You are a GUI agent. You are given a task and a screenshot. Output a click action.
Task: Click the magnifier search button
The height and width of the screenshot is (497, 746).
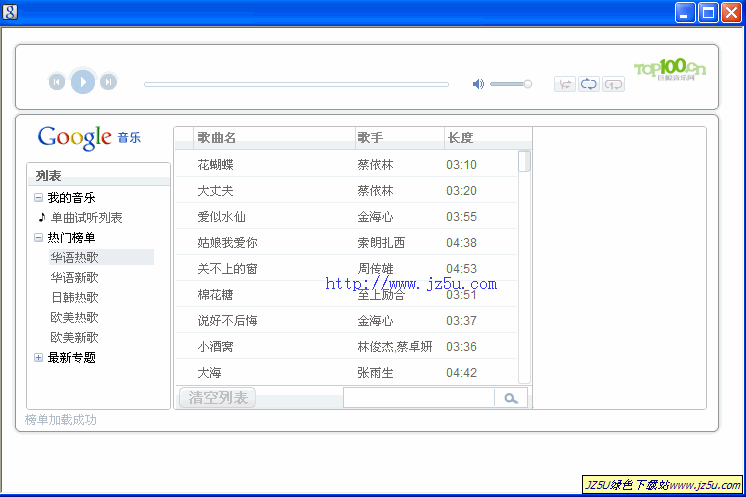[511, 399]
